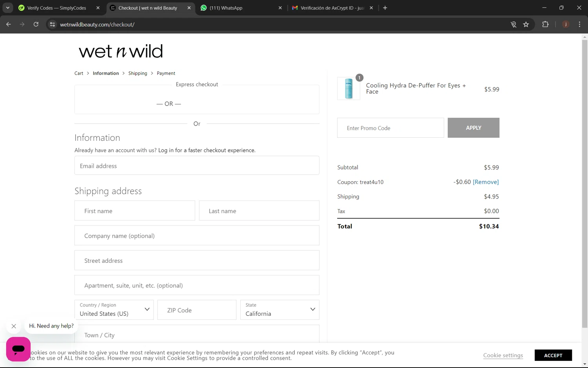Viewport: 588px width, 368px height.
Task: Focus the First name field
Action: 134,211
